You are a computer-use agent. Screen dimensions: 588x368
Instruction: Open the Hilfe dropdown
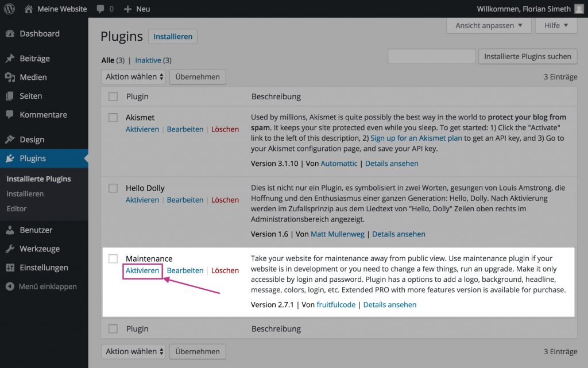pos(555,25)
